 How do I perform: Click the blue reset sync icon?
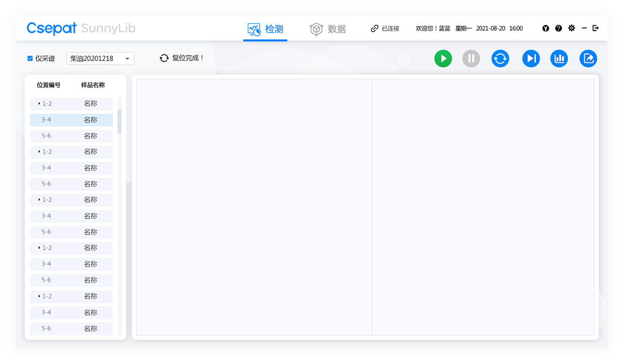click(500, 58)
